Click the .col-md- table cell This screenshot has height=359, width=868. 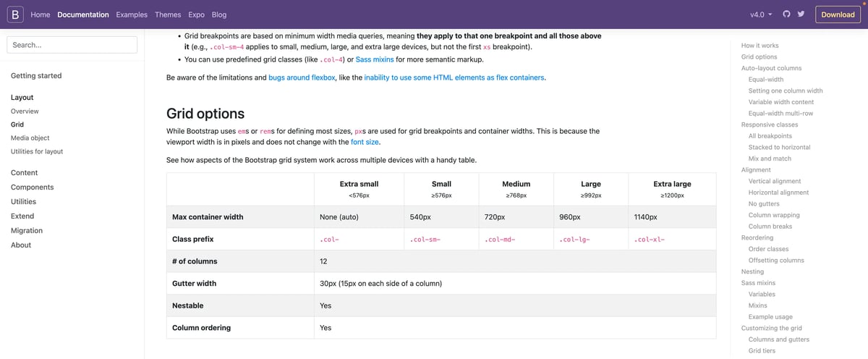516,239
